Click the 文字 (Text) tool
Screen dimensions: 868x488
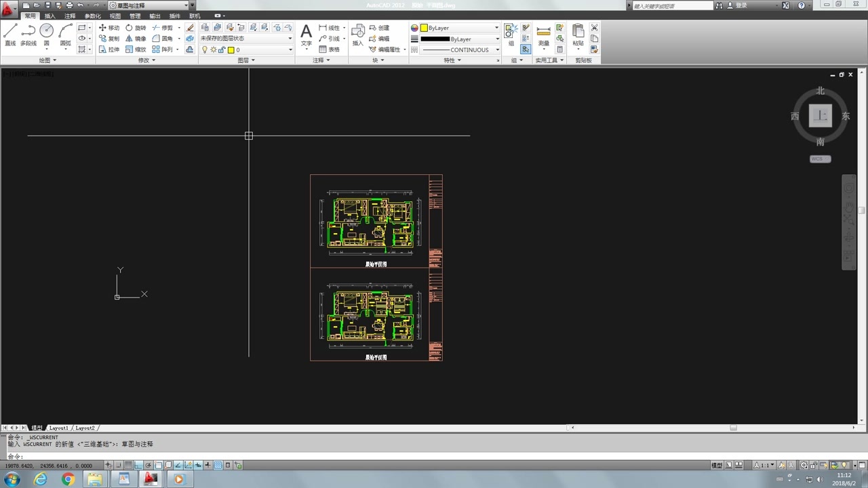pyautogui.click(x=307, y=36)
